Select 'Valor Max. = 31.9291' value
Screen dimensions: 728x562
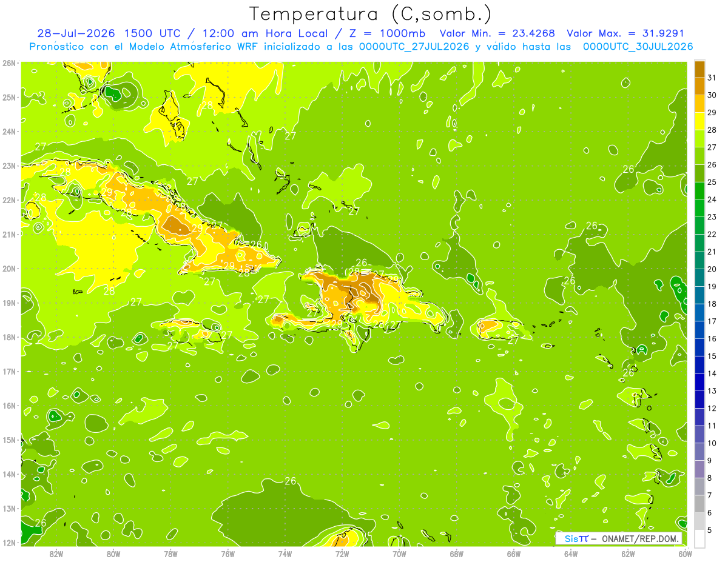tap(625, 33)
